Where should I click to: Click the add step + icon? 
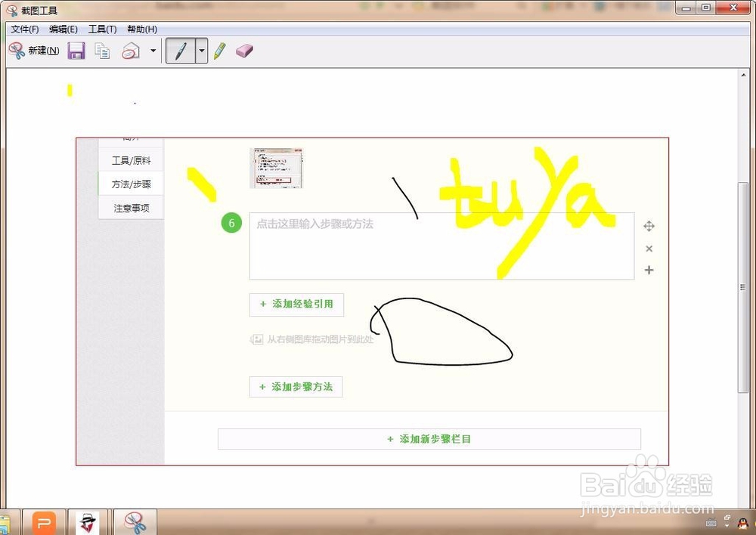(649, 270)
